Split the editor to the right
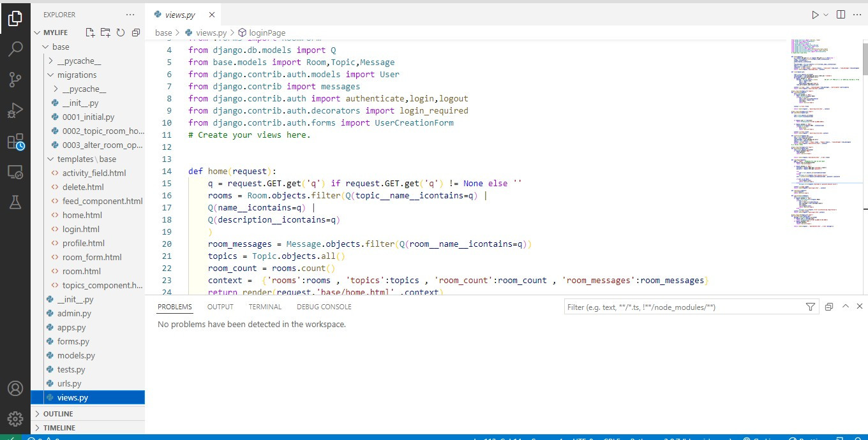Screen dimensions: 868x440 [841, 15]
